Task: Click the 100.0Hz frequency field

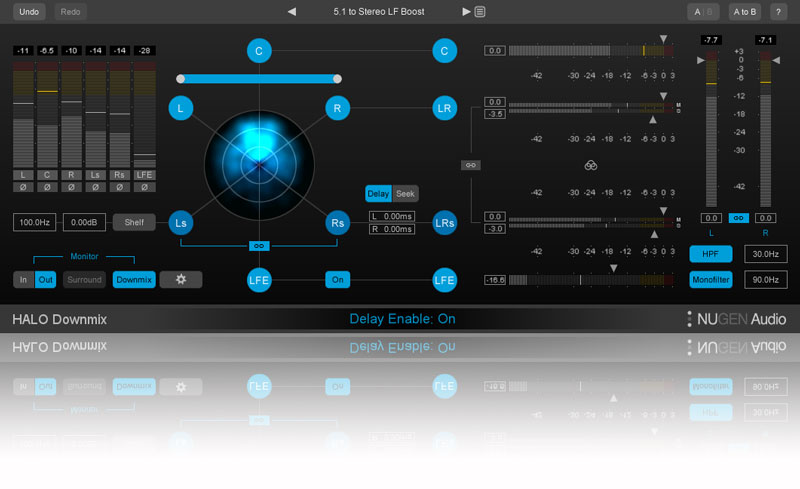Action: [34, 222]
